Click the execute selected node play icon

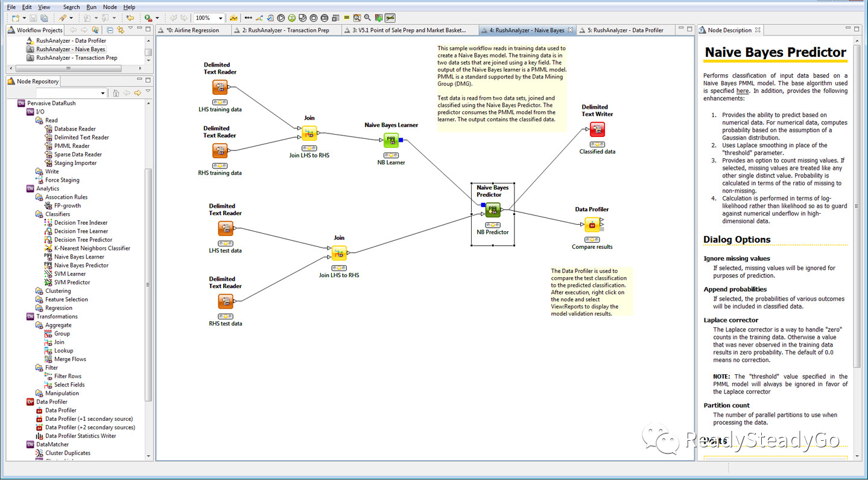pos(281,18)
